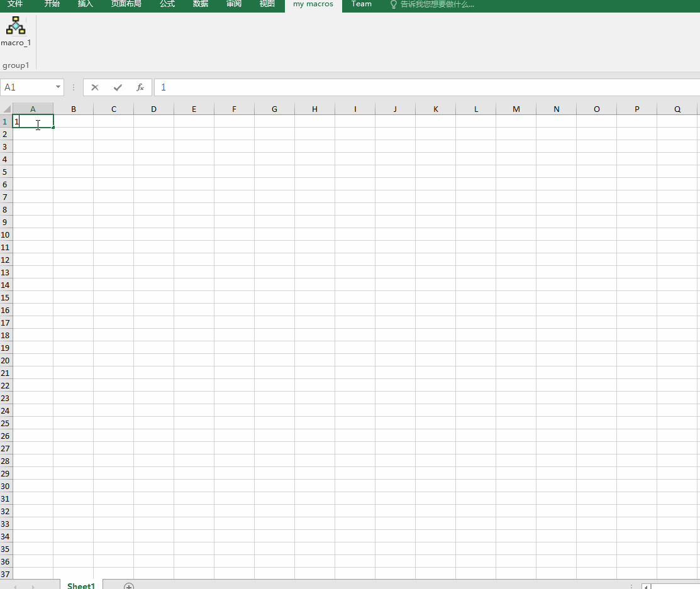Select column D header
This screenshot has height=589, width=700.
pyautogui.click(x=153, y=109)
